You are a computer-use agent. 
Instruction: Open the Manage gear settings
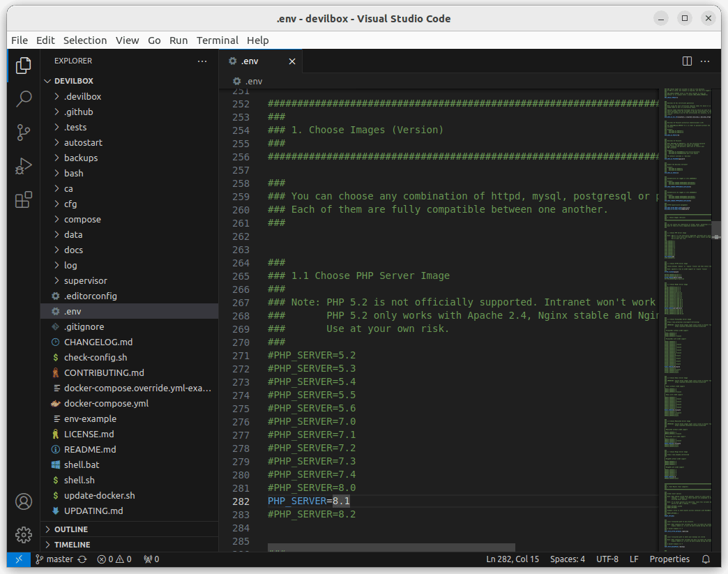click(24, 535)
